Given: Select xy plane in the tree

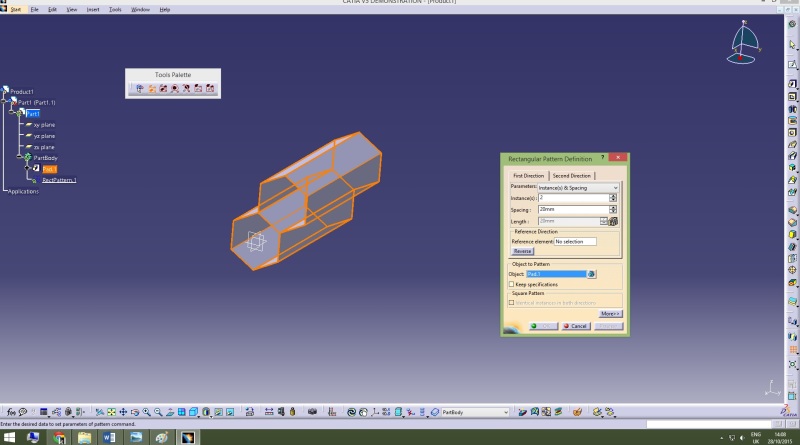Looking at the screenshot, I should coord(44,125).
